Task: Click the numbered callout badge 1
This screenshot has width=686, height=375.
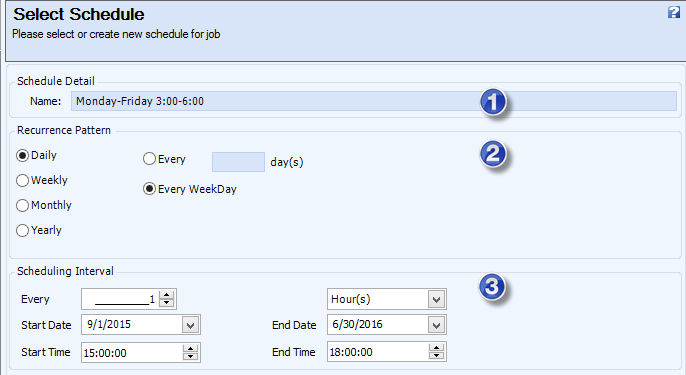Action: [x=493, y=102]
